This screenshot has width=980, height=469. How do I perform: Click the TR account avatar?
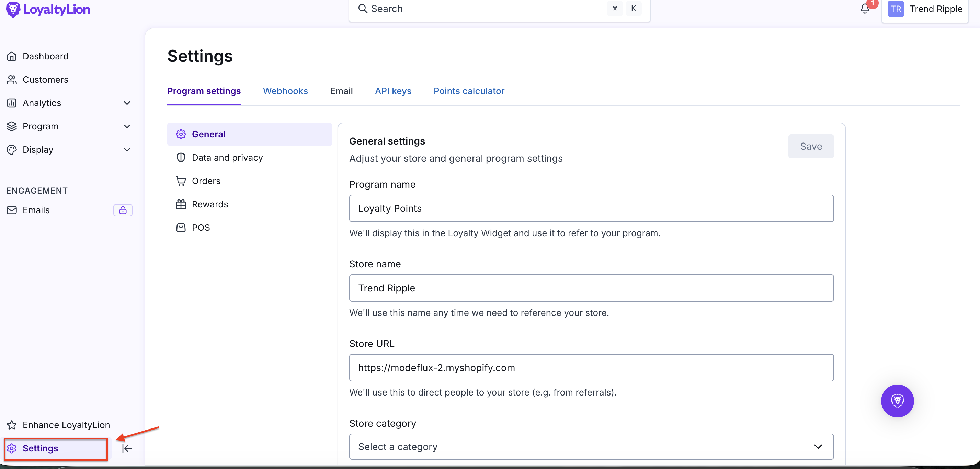(895, 9)
